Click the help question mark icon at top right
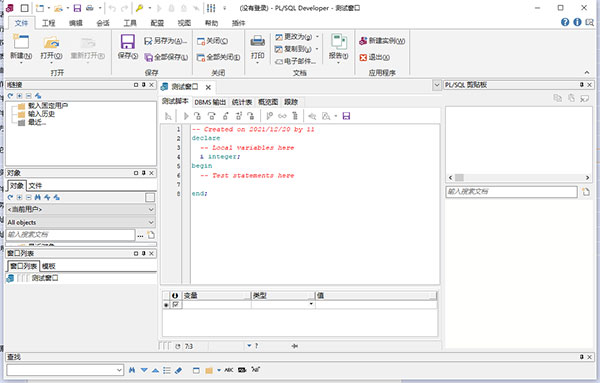Image resolution: width=600 pixels, height=383 pixels. pyautogui.click(x=565, y=22)
